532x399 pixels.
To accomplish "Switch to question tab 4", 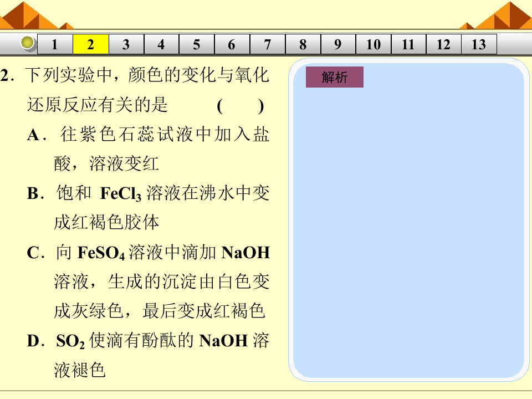I will point(161,44).
